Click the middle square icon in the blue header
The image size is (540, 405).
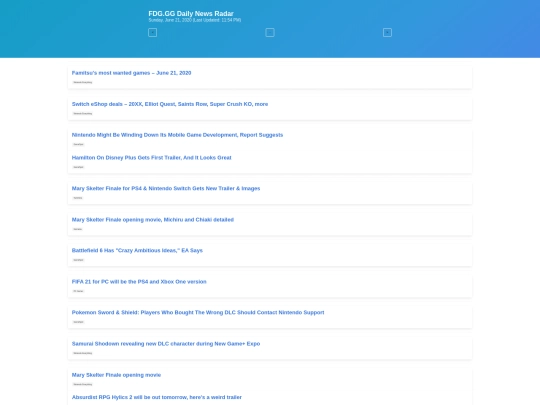pos(270,33)
